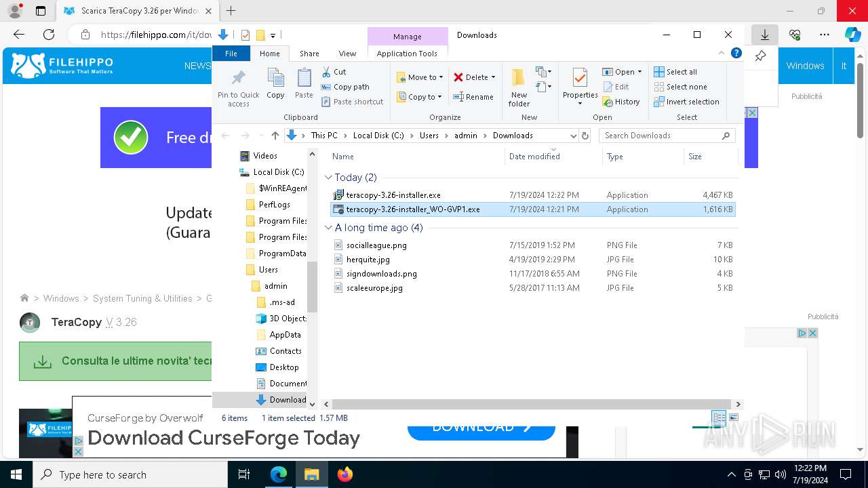Click Select all in ribbon

tap(675, 72)
